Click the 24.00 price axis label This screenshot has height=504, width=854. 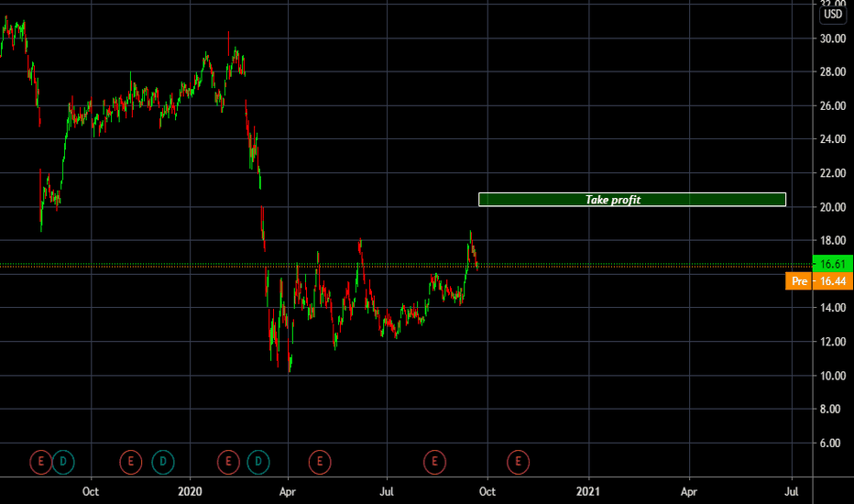click(833, 139)
